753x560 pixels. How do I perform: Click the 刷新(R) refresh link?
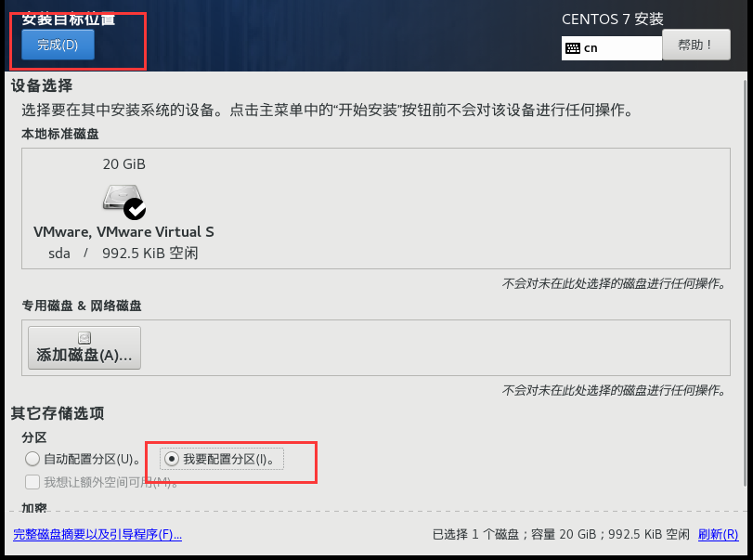718,534
